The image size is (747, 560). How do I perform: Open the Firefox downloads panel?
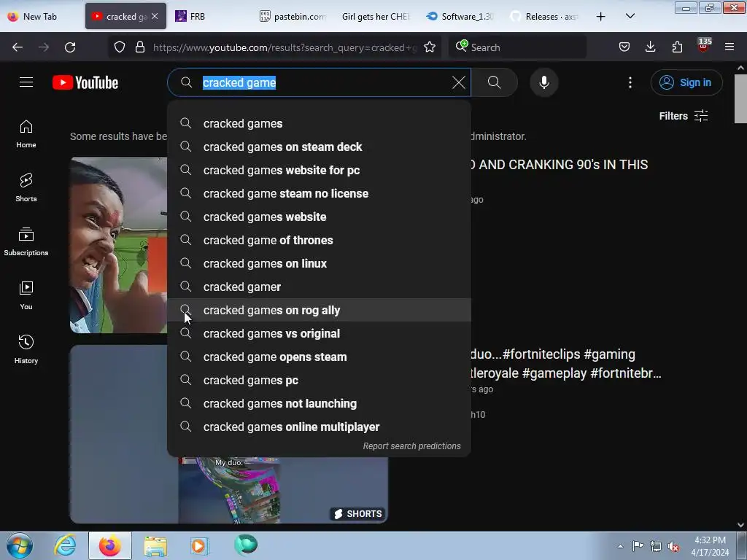[650, 47]
